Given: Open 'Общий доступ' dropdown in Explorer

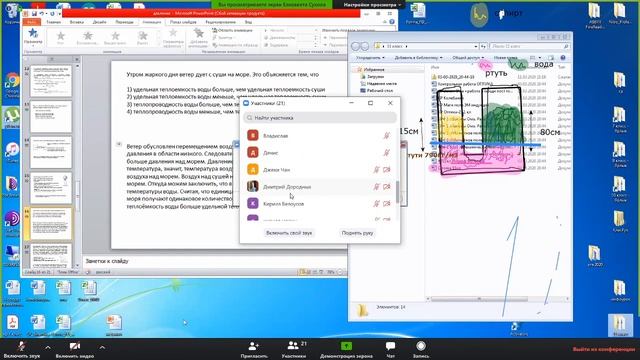Looking at the screenshot, I should point(468,58).
